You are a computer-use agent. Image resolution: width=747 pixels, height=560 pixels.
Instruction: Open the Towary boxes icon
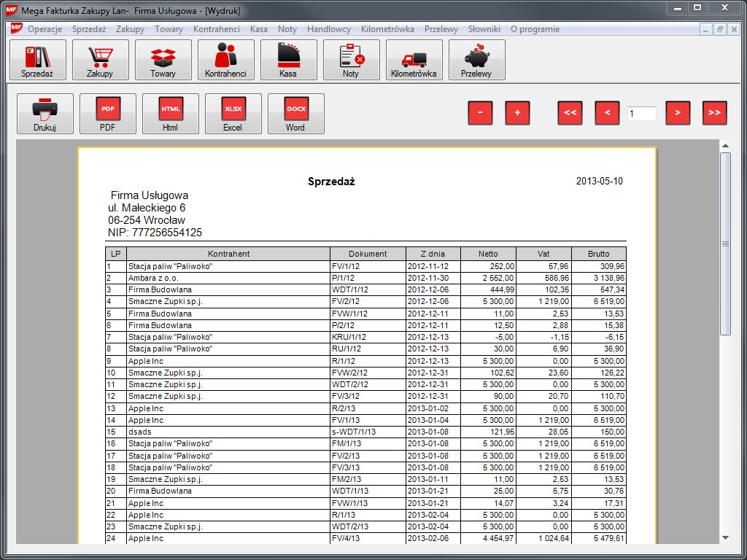pos(163,60)
